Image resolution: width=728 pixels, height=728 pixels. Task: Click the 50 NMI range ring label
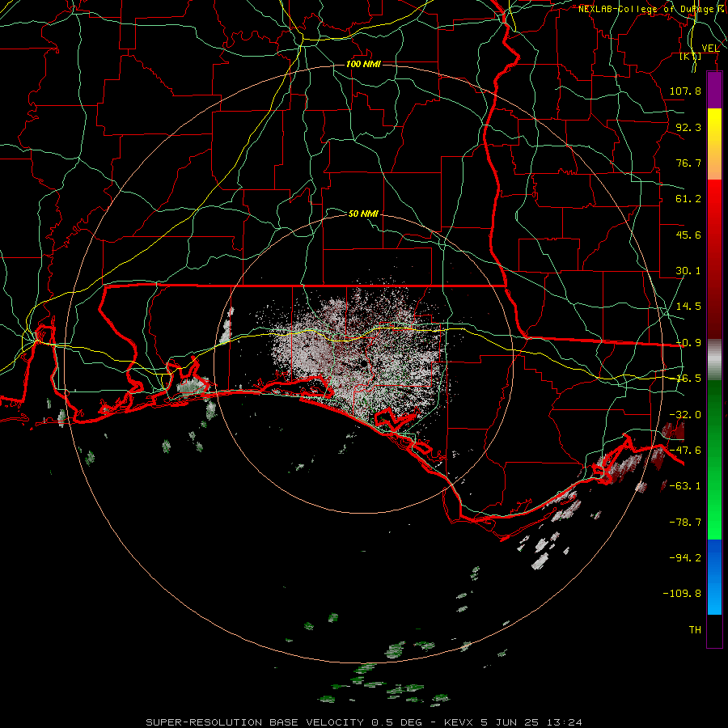coord(363,214)
